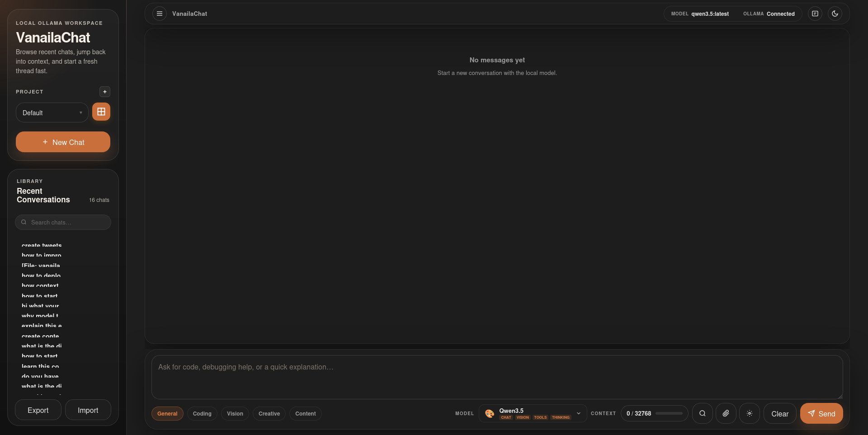The height and width of the screenshot is (435, 868).
Task: Open the panel icon beside the Ollama status
Action: (x=815, y=14)
